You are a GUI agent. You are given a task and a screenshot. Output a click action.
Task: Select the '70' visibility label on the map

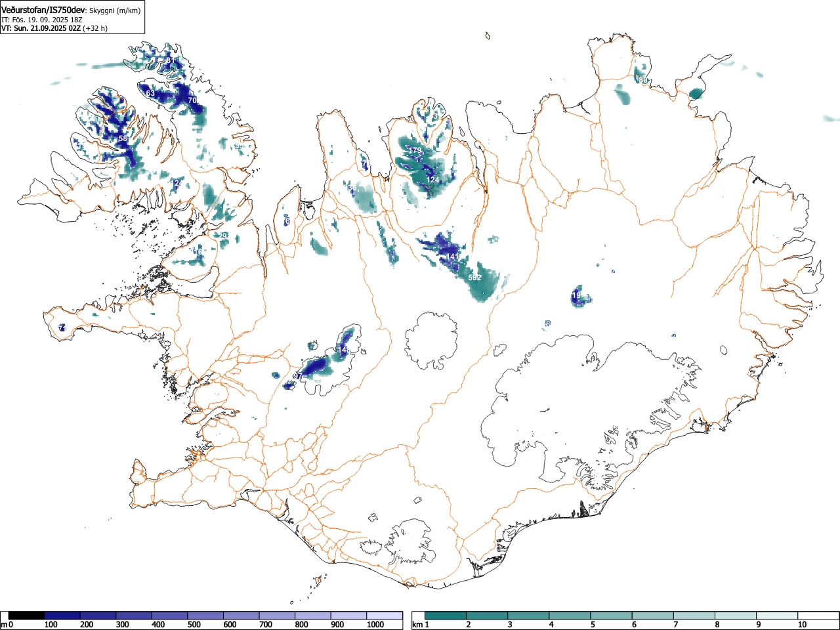point(192,100)
